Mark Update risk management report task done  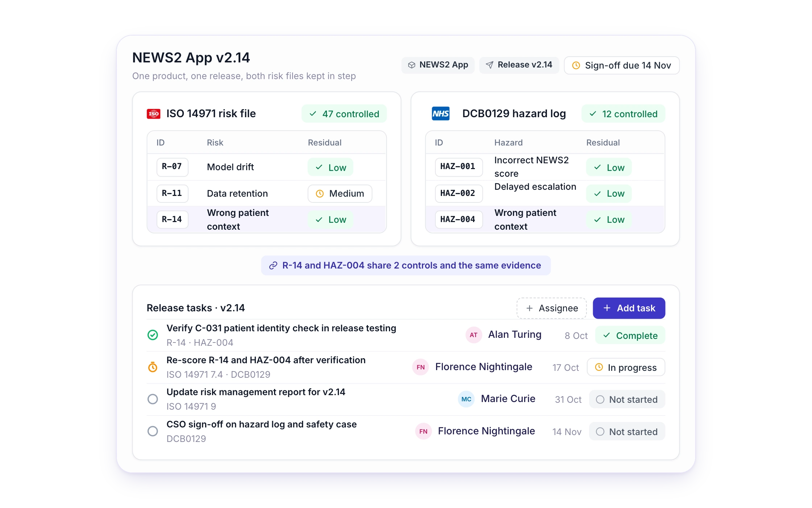pos(153,399)
